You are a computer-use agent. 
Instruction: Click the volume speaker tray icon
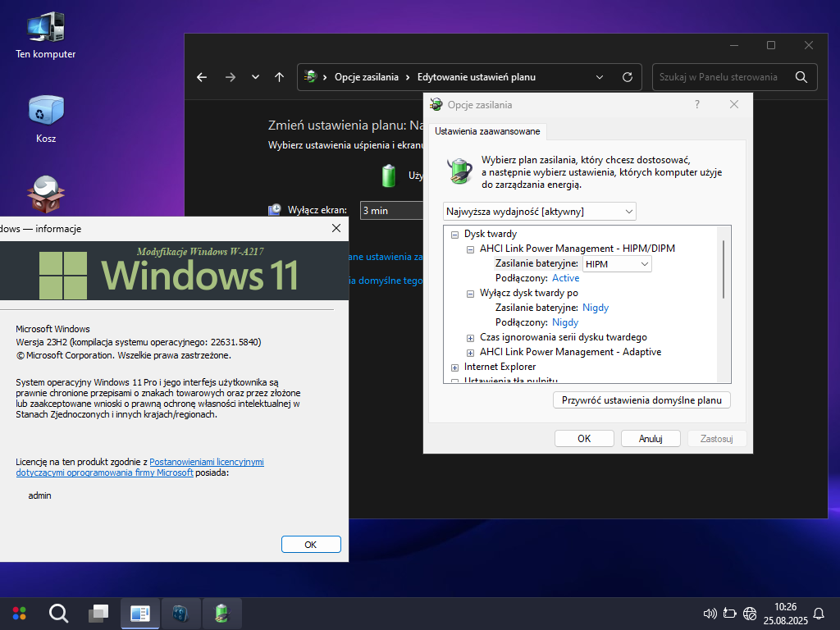(x=710, y=614)
